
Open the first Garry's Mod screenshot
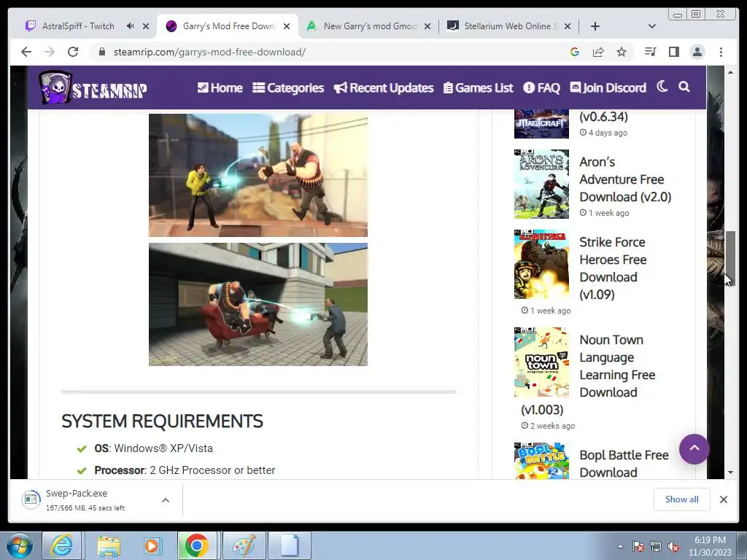(x=258, y=175)
